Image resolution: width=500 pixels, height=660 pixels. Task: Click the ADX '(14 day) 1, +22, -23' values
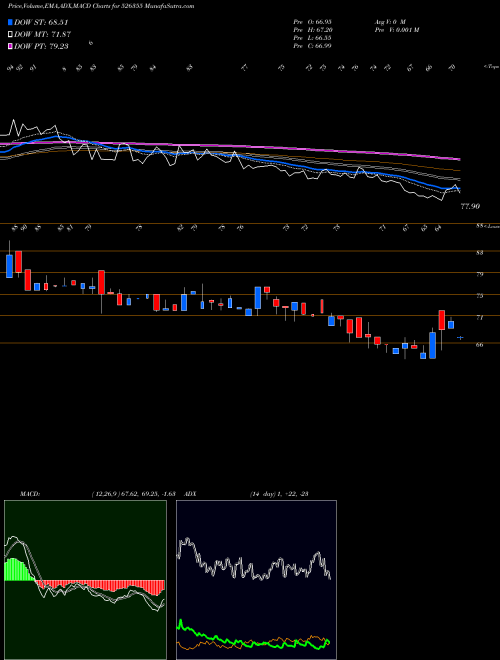[279, 493]
